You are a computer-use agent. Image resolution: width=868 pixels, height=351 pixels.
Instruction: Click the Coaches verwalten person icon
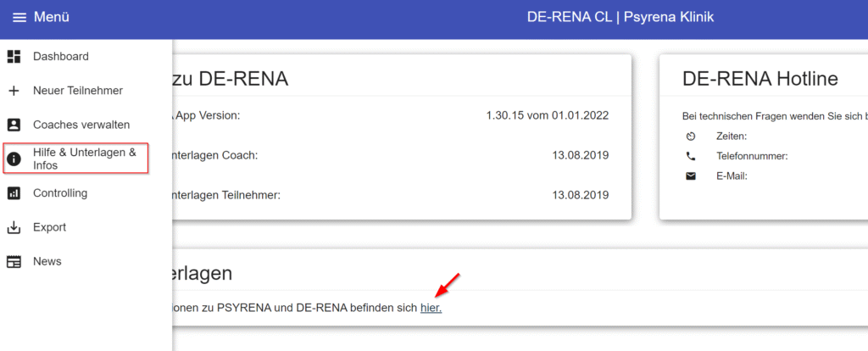pos(14,125)
